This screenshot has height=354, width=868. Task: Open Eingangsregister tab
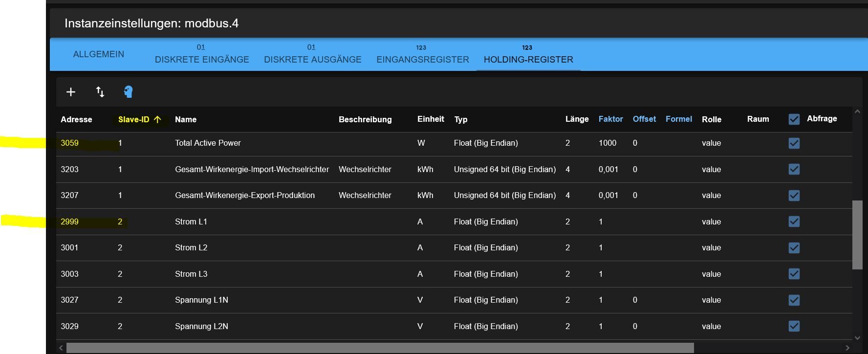pos(423,54)
